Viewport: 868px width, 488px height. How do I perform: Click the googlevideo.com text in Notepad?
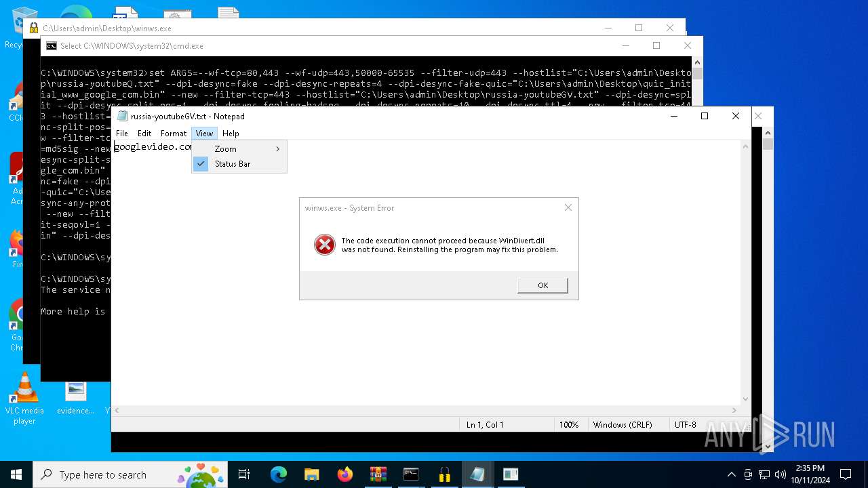click(x=153, y=146)
